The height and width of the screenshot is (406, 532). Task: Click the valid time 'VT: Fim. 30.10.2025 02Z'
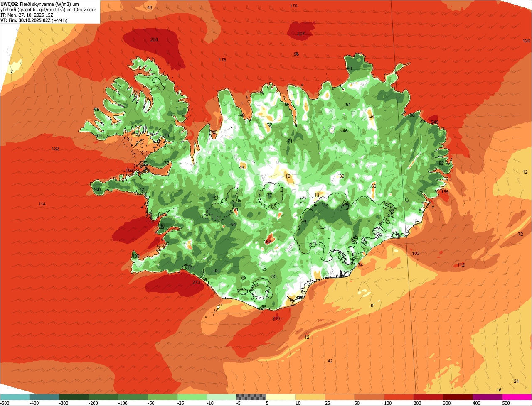(25, 20)
